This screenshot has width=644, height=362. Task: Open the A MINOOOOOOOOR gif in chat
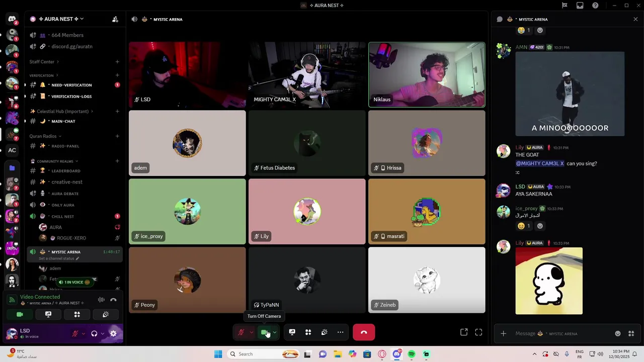pos(570,94)
